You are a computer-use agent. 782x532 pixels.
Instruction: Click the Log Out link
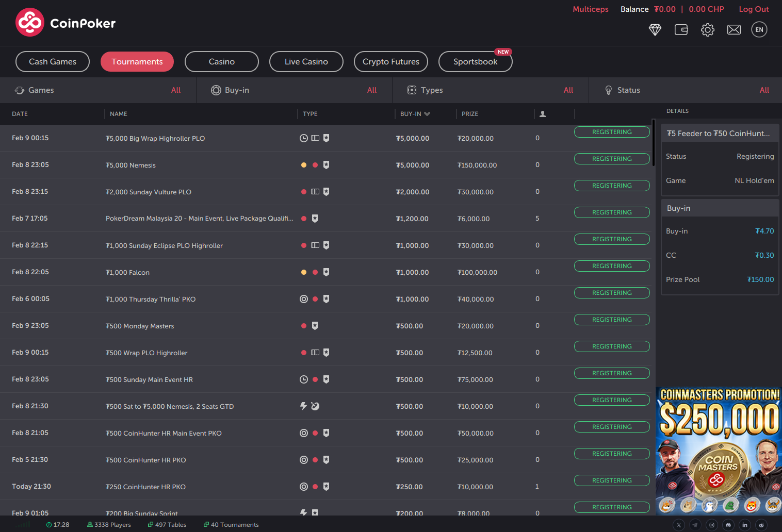[754, 9]
